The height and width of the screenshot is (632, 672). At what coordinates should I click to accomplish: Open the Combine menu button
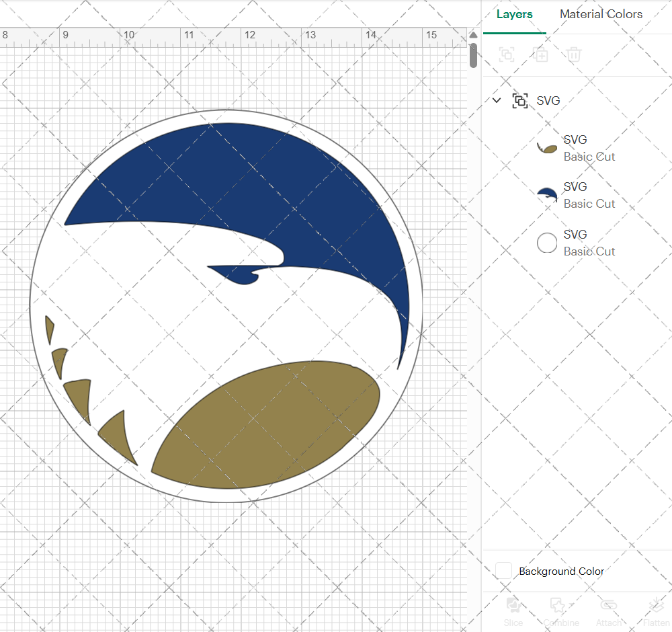[561, 613]
